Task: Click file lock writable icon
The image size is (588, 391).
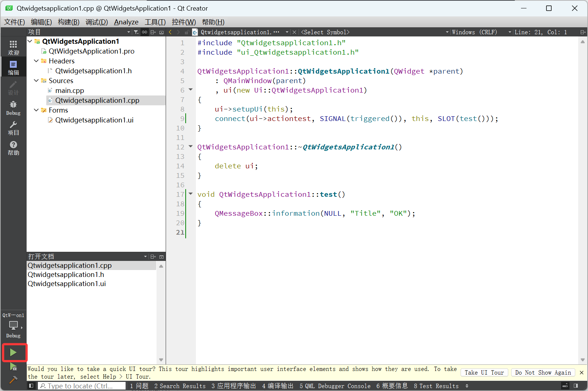Action: tap(186, 32)
